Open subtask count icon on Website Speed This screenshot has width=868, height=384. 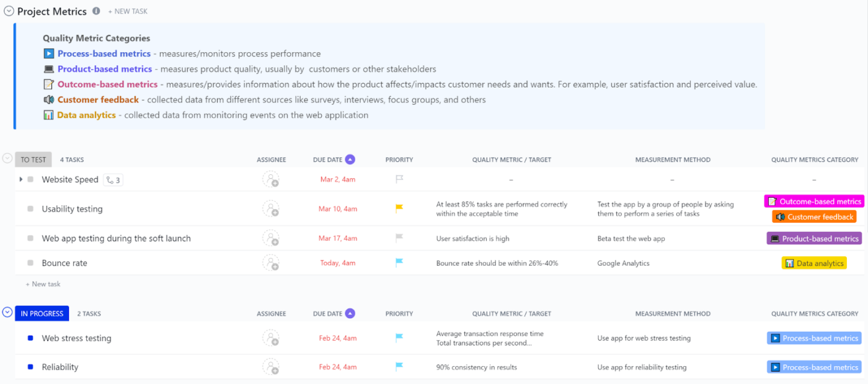[113, 180]
